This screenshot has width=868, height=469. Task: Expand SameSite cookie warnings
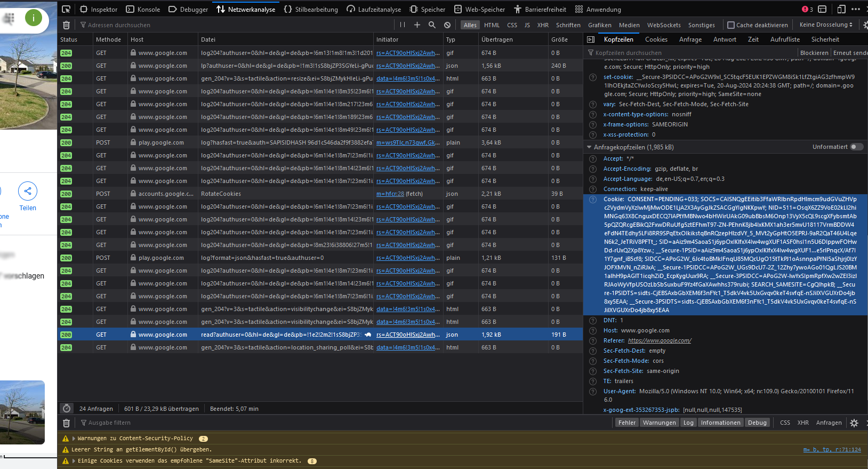point(74,461)
